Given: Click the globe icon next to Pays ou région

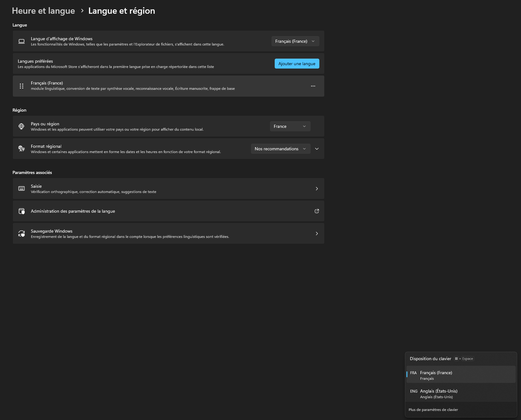Looking at the screenshot, I should point(22,126).
